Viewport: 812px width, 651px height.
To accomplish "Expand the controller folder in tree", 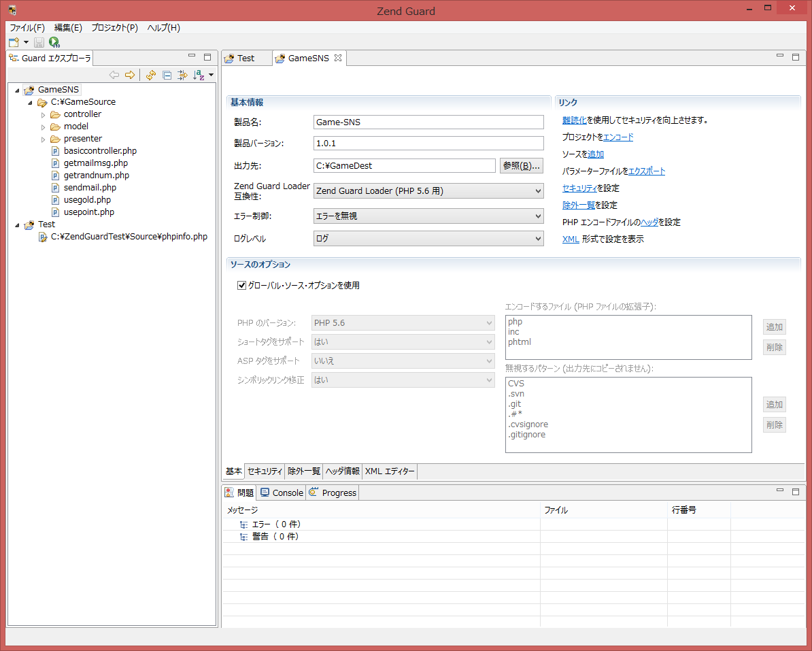I will 44,115.
